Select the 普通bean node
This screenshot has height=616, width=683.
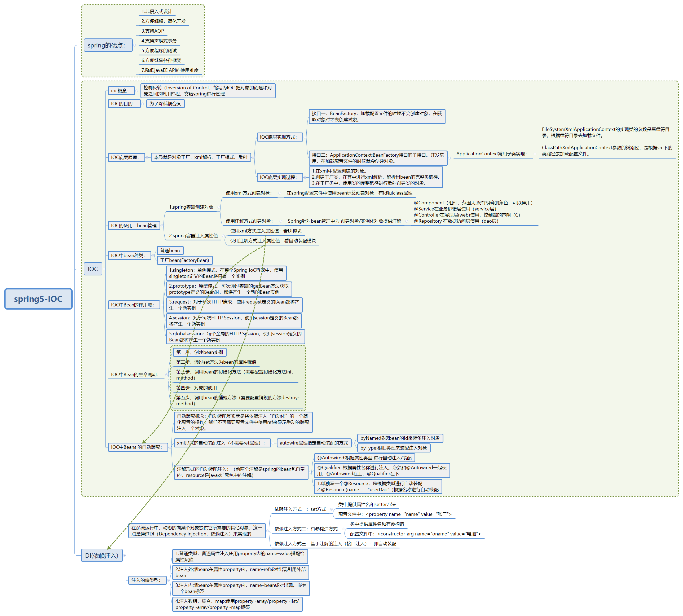click(170, 250)
